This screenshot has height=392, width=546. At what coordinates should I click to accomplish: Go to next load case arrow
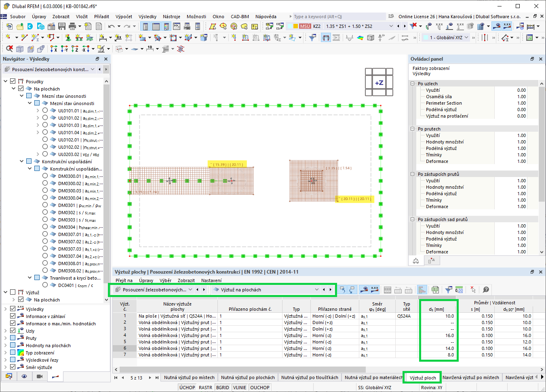(x=405, y=26)
